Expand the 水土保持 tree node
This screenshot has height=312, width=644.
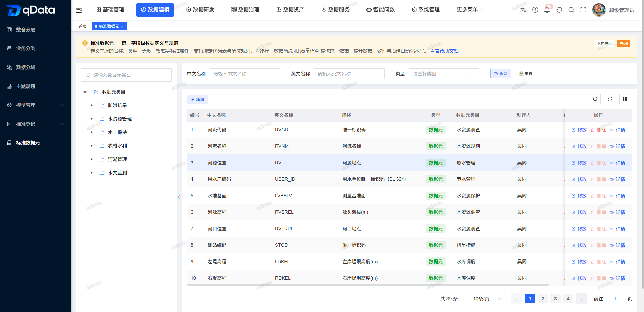[91, 132]
